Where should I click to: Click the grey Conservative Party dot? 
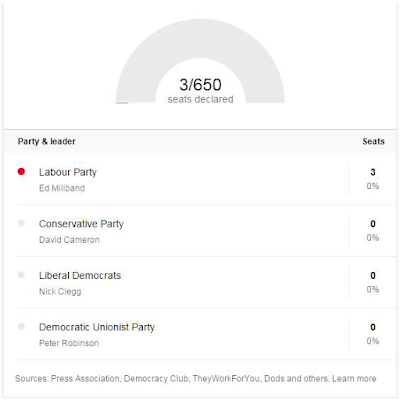(x=21, y=223)
